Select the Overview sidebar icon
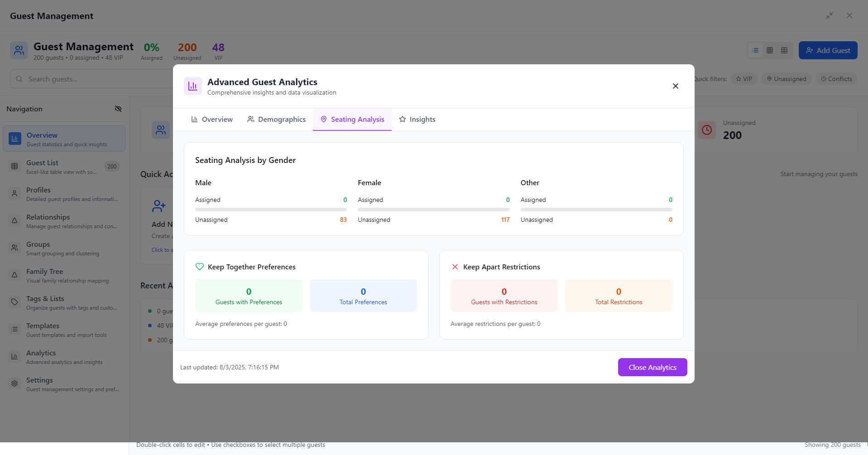 [x=15, y=138]
